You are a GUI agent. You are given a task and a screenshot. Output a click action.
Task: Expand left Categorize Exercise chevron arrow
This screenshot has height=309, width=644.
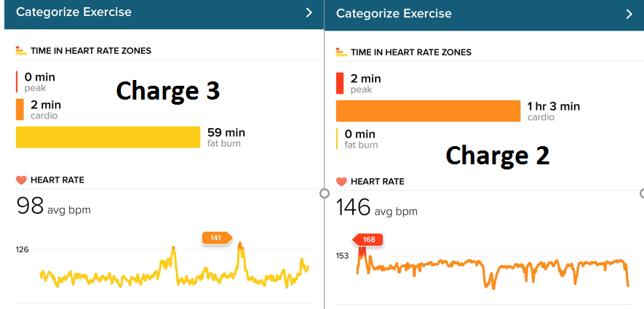pyautogui.click(x=309, y=12)
